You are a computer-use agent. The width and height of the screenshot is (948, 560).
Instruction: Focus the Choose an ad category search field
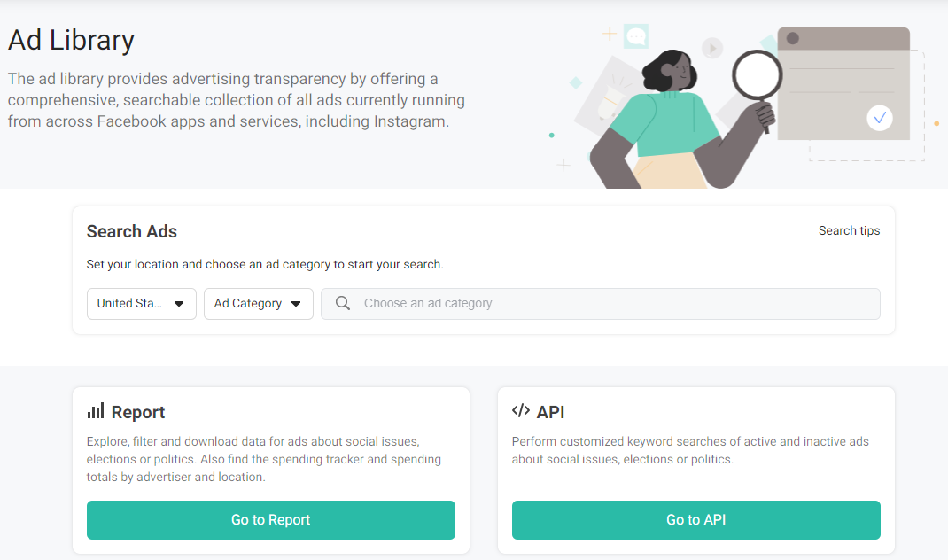tap(611, 303)
